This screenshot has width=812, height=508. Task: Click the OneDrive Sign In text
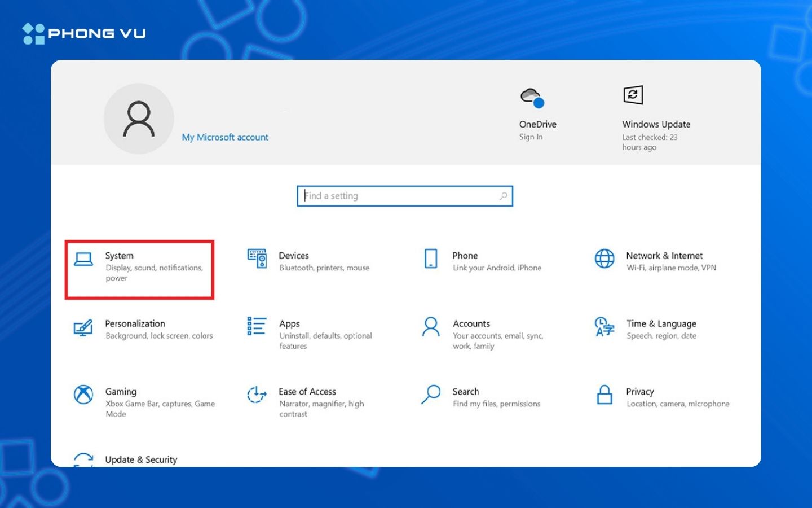click(x=531, y=137)
